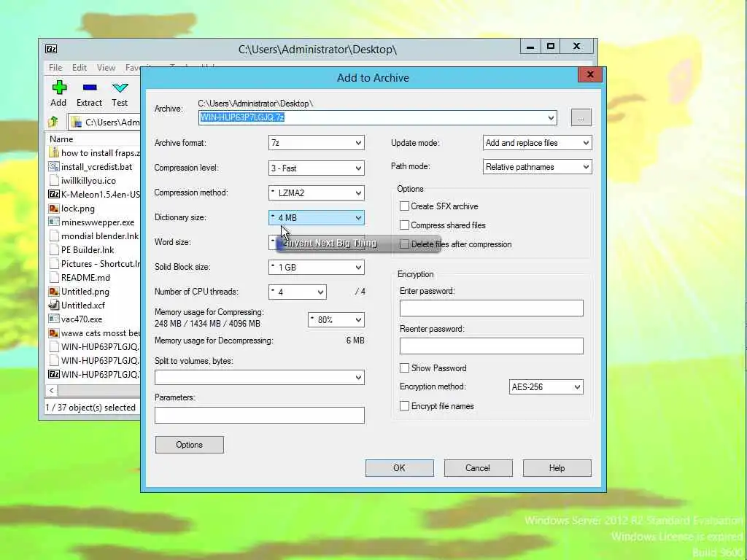Open the Archive format dropdown
747x560 pixels.
(x=317, y=143)
